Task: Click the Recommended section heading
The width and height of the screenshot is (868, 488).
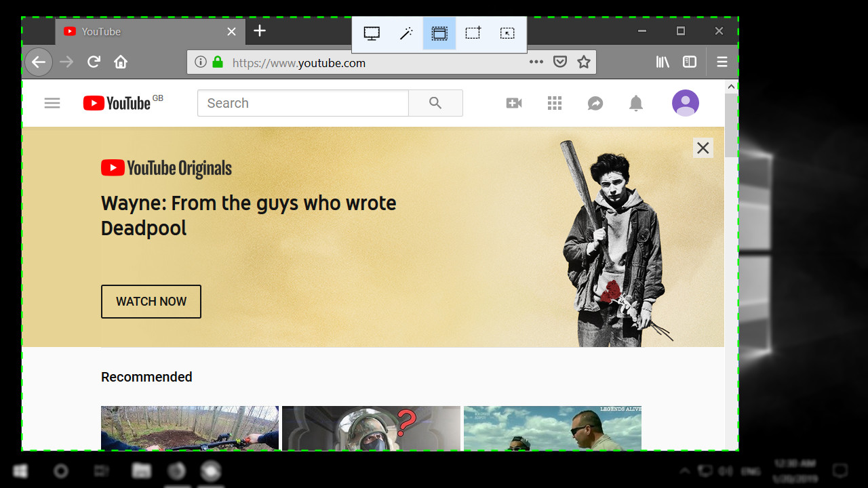Action: pyautogui.click(x=146, y=377)
